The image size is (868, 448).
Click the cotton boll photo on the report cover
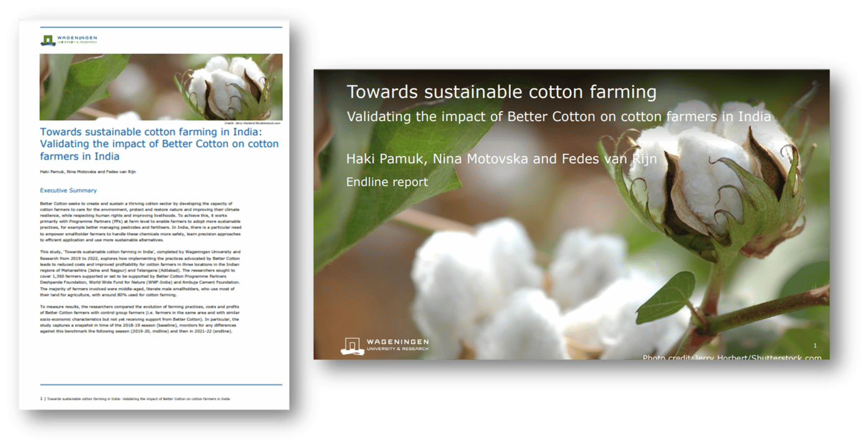pyautogui.click(x=161, y=86)
